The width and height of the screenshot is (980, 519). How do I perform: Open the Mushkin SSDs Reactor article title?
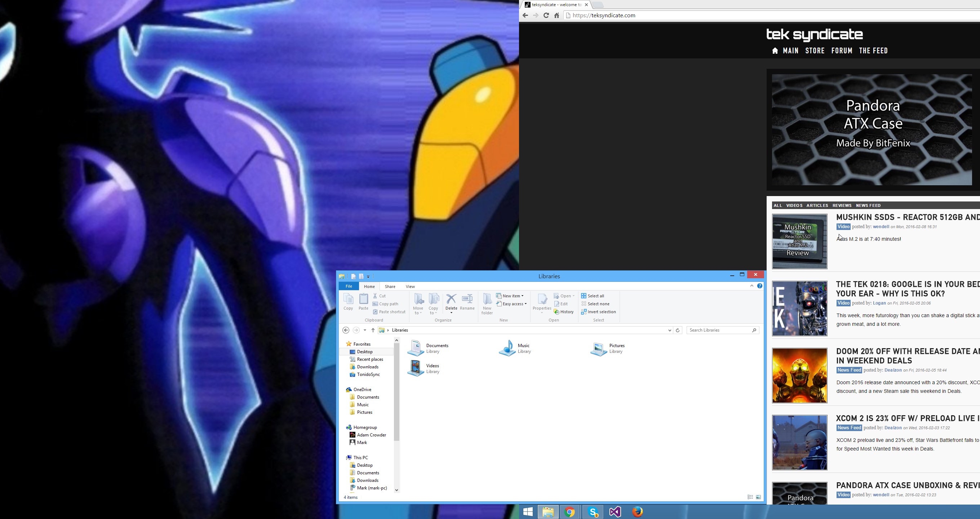[x=908, y=217]
